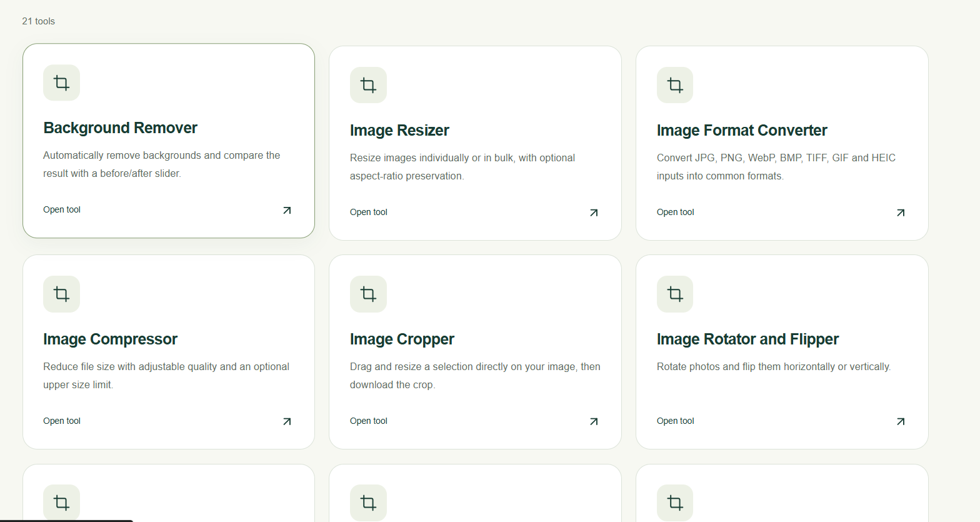Viewport: 980px width, 522px height.
Task: Click the arrow icon on Image Format Converter card
Action: pyautogui.click(x=901, y=213)
